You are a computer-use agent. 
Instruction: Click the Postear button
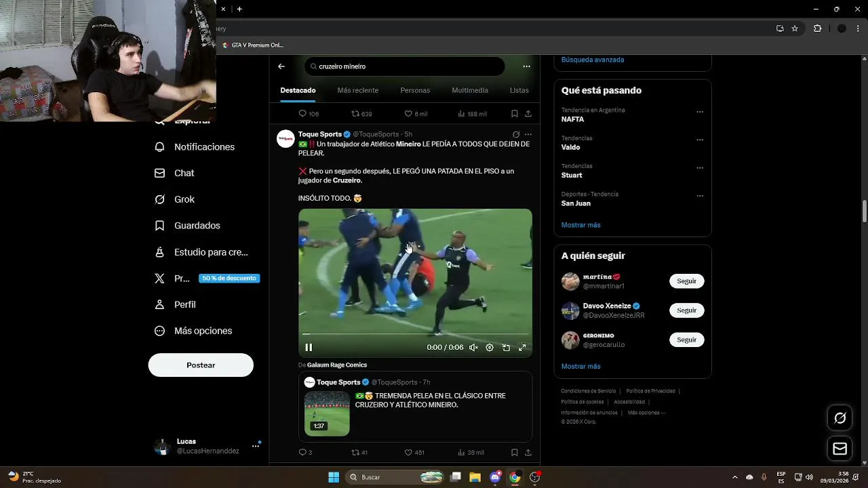(x=201, y=365)
